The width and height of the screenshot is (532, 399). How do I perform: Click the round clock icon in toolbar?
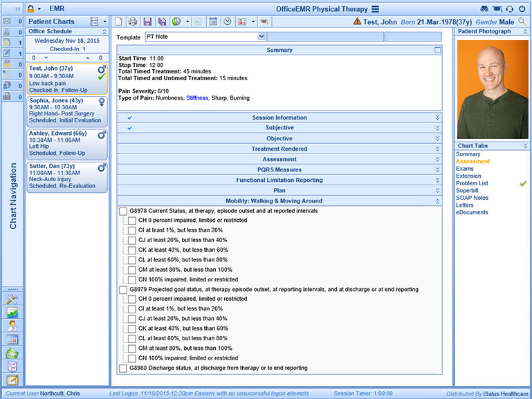[228, 21]
